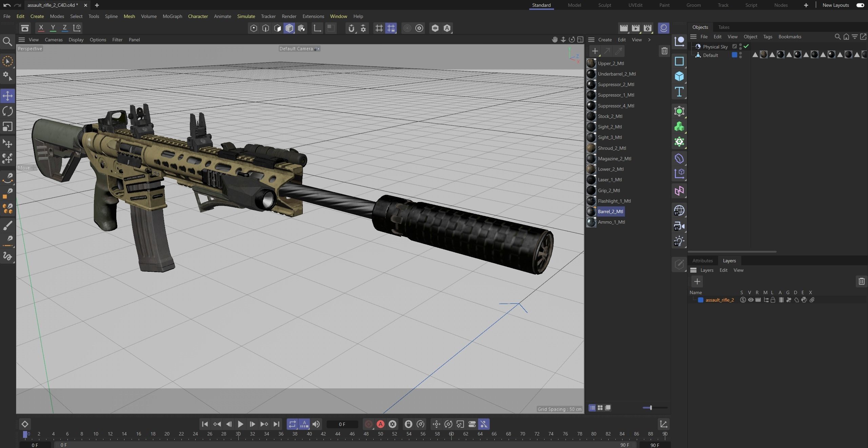Image resolution: width=868 pixels, height=448 pixels.
Task: Select the Move tool in left toolbar
Action: 7,96
